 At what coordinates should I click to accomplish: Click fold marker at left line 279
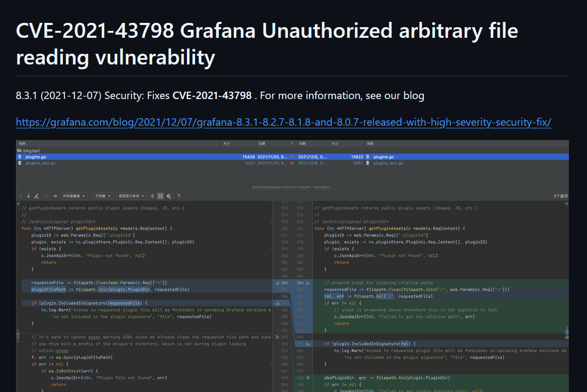273,249
